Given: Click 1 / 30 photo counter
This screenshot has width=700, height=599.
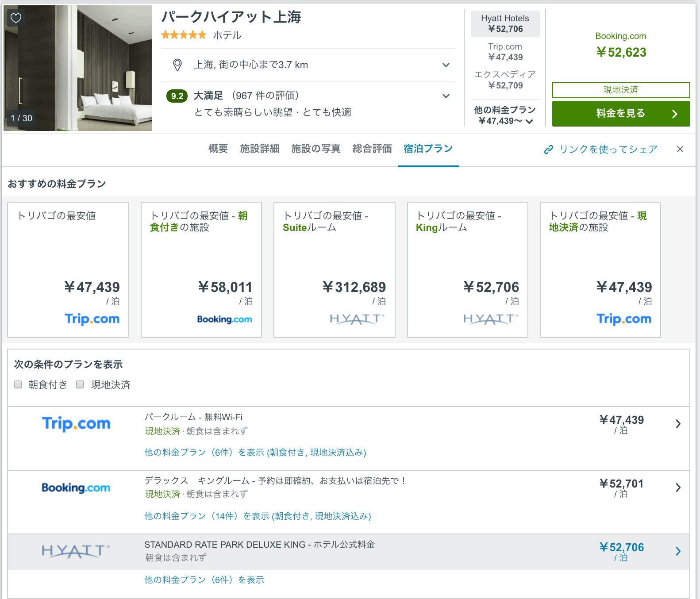Looking at the screenshot, I should pyautogui.click(x=22, y=118).
